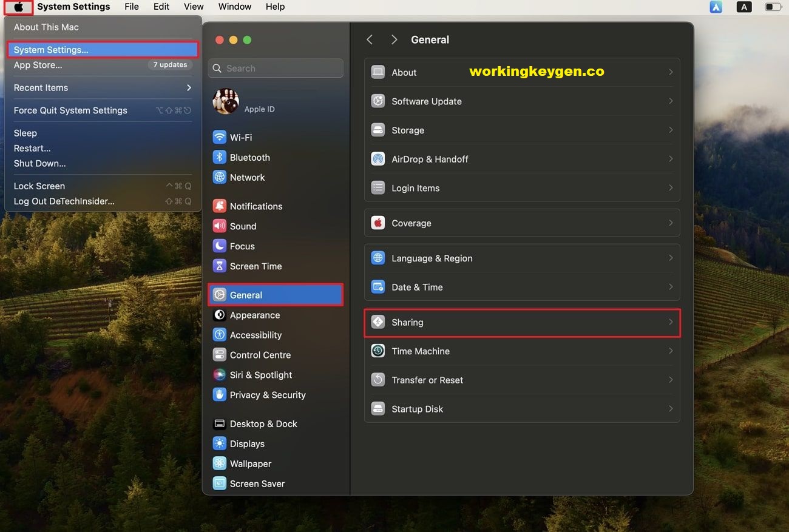Expand the Software Update row
Screen dimensions: 789x532
[x=521, y=101]
